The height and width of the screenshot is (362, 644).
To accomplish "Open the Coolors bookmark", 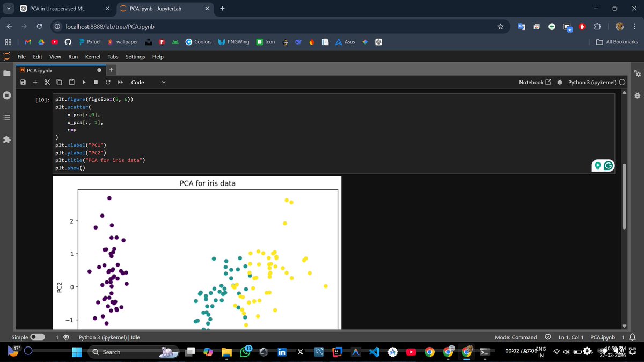I will (199, 42).
